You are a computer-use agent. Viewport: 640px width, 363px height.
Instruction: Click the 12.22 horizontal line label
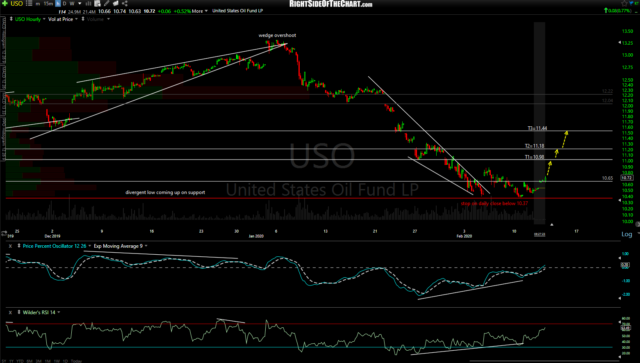[607, 91]
